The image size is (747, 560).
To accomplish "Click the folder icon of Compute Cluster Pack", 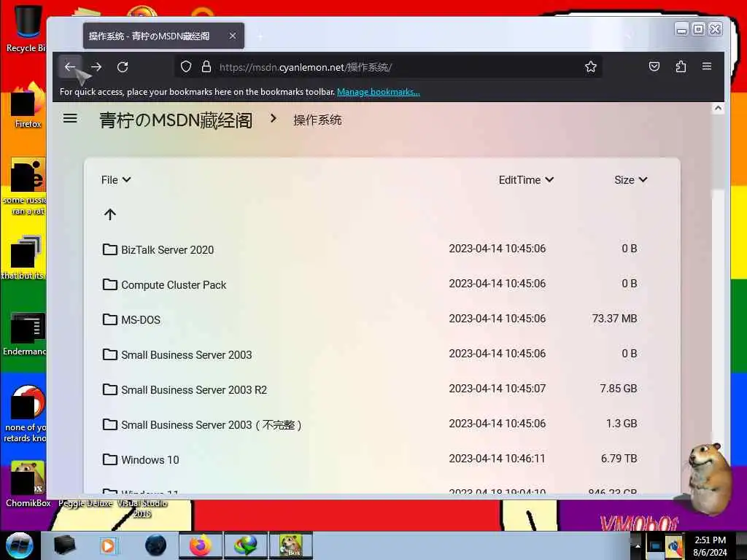I will click(110, 284).
